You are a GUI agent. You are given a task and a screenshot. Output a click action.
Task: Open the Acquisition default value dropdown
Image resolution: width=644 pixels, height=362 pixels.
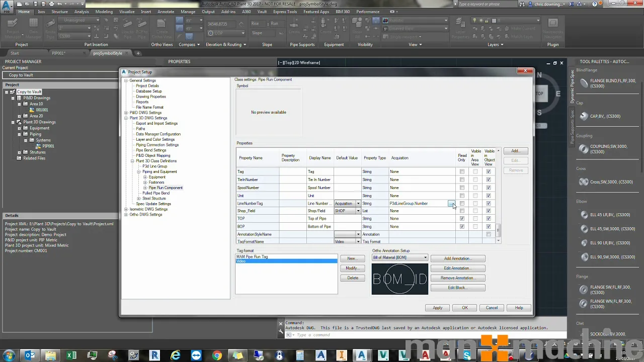[358, 204]
